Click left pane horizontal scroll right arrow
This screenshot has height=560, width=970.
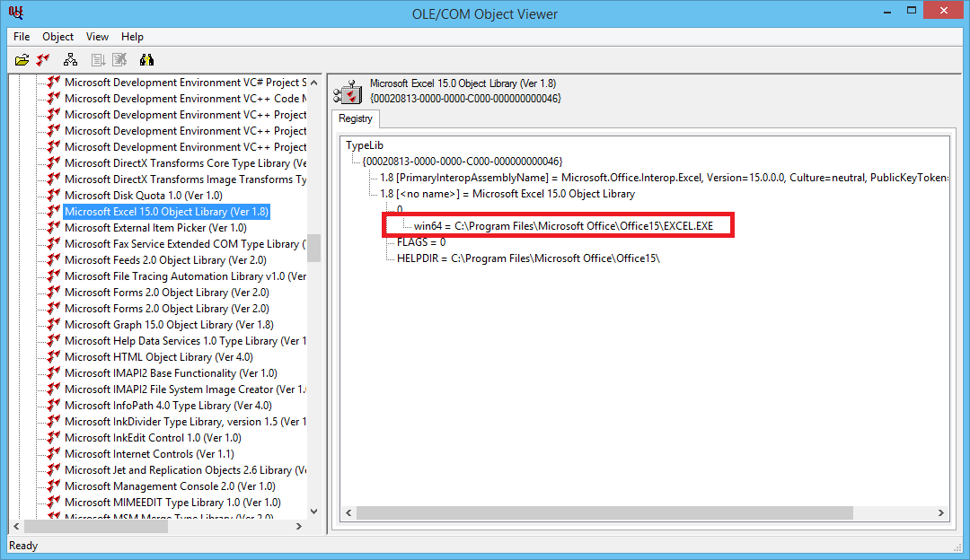[x=299, y=526]
